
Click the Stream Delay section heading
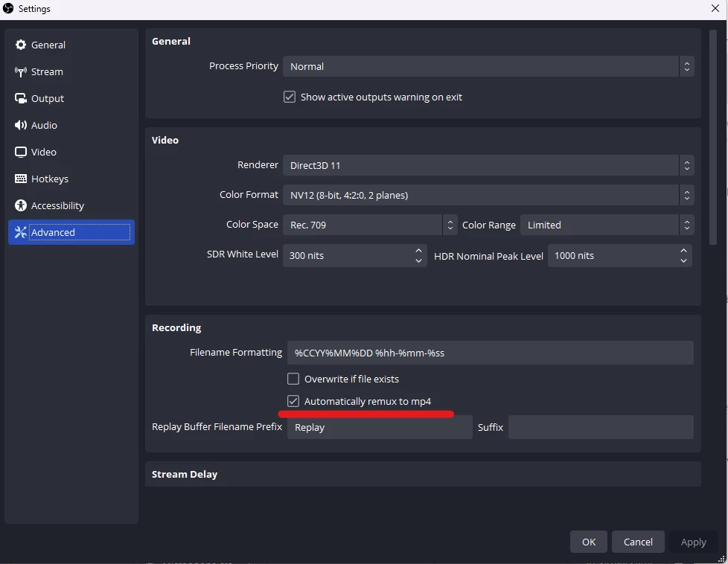click(x=185, y=475)
